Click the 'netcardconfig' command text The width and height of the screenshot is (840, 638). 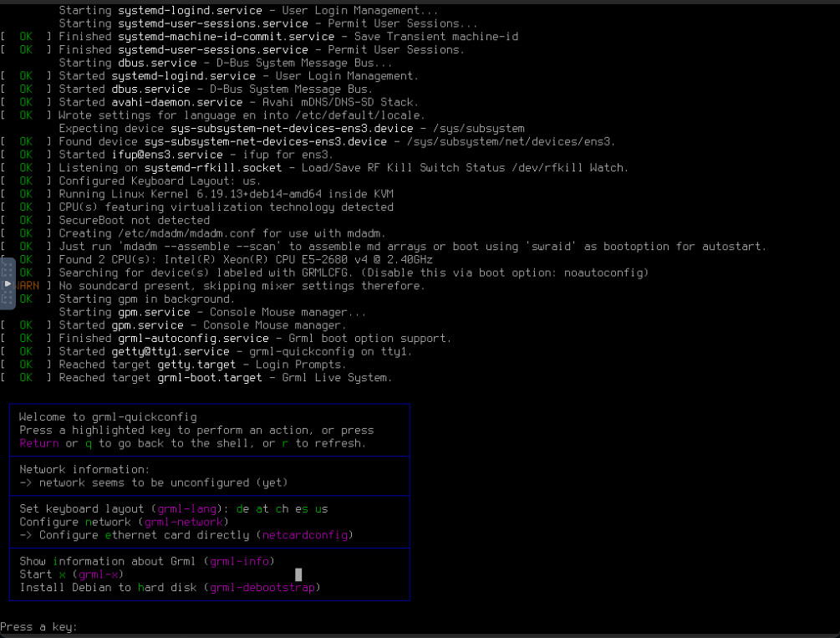click(x=305, y=535)
